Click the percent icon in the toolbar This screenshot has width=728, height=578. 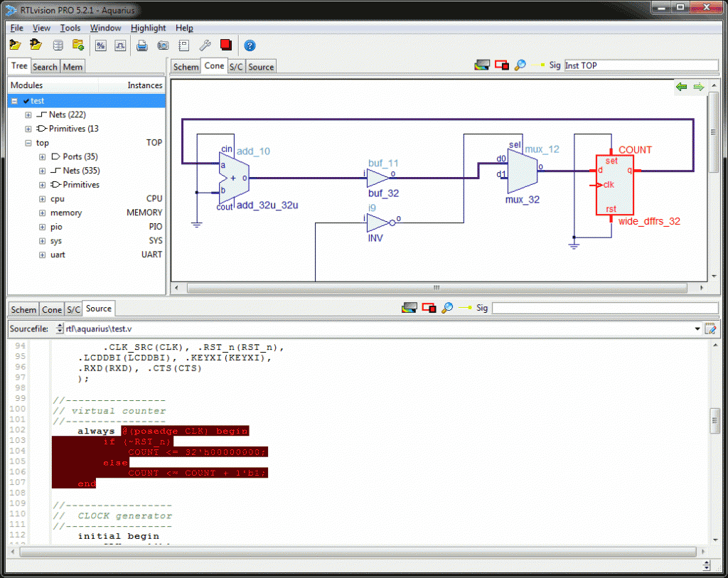[x=100, y=45]
